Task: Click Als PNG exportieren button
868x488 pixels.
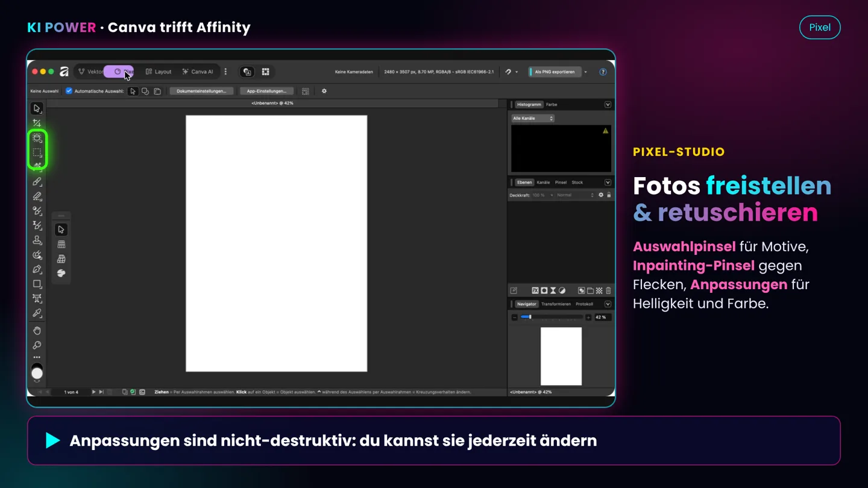Action: pos(555,72)
